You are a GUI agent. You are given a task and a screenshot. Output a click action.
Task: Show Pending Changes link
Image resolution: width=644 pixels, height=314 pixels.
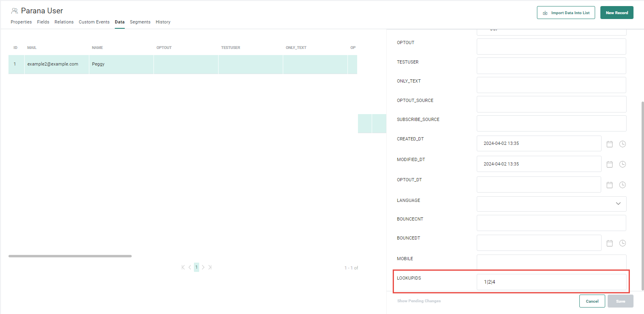coord(419,301)
